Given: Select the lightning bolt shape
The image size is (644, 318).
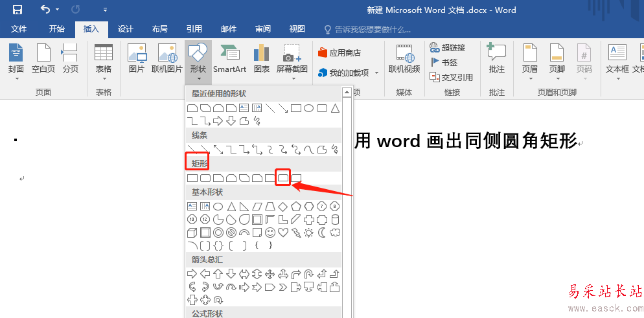Looking at the screenshot, I should (295, 233).
